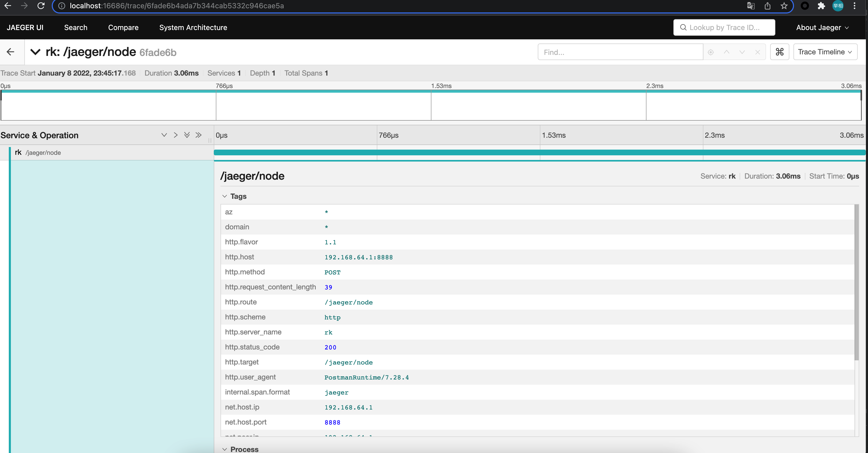868x453 pixels.
Task: Open System Architecture page
Action: point(193,27)
